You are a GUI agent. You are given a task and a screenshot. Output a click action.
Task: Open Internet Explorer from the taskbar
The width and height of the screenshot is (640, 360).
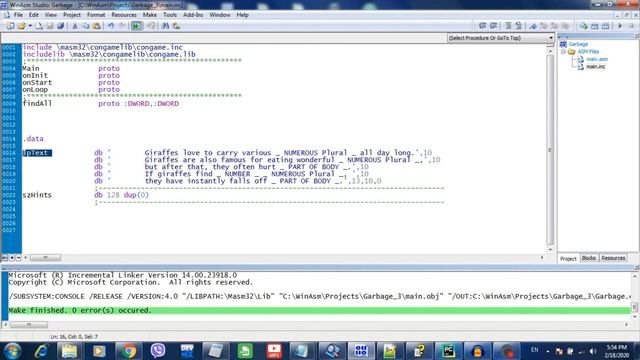pos(41,351)
